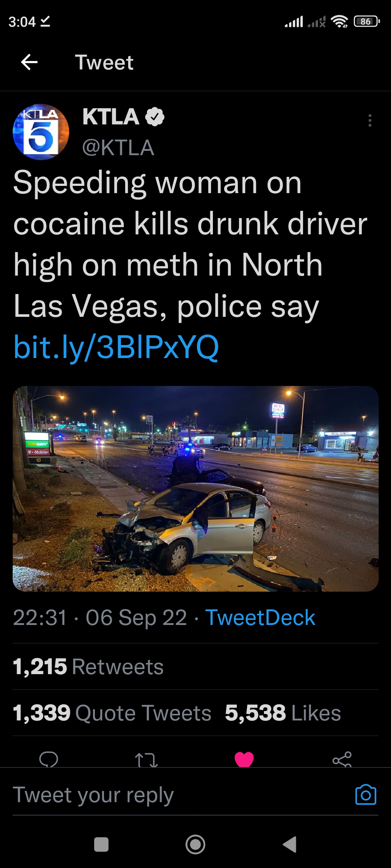
Task: Tap the Android home circle button
Action: (x=195, y=844)
